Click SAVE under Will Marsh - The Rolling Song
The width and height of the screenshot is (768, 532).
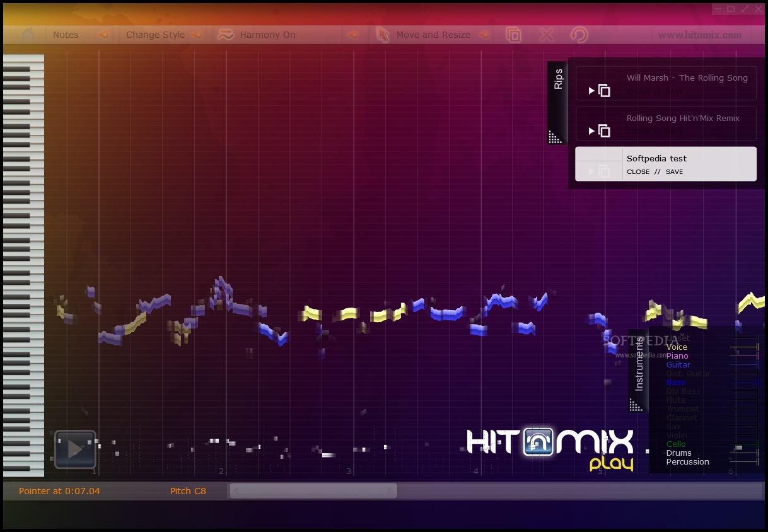click(674, 91)
